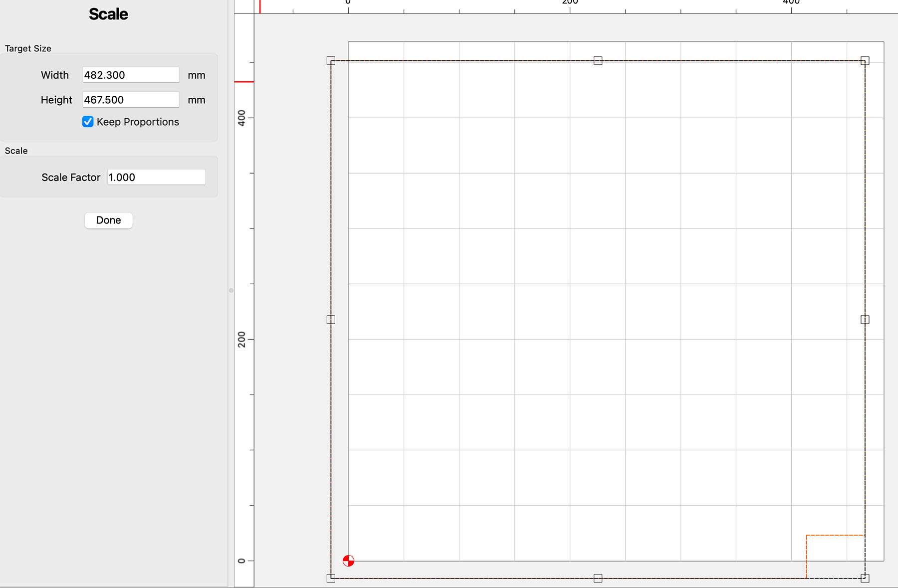The width and height of the screenshot is (898, 588).
Task: Click the bottom-right selection handle
Action: [865, 578]
